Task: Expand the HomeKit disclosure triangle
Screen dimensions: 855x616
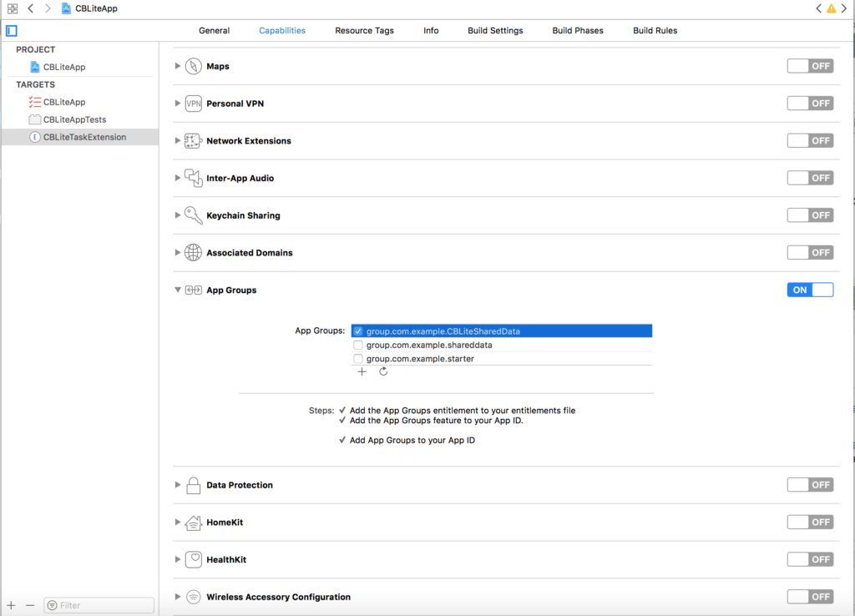Action: (x=177, y=522)
